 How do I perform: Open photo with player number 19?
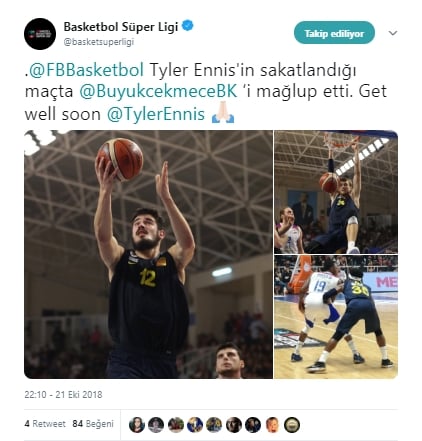(x=336, y=317)
